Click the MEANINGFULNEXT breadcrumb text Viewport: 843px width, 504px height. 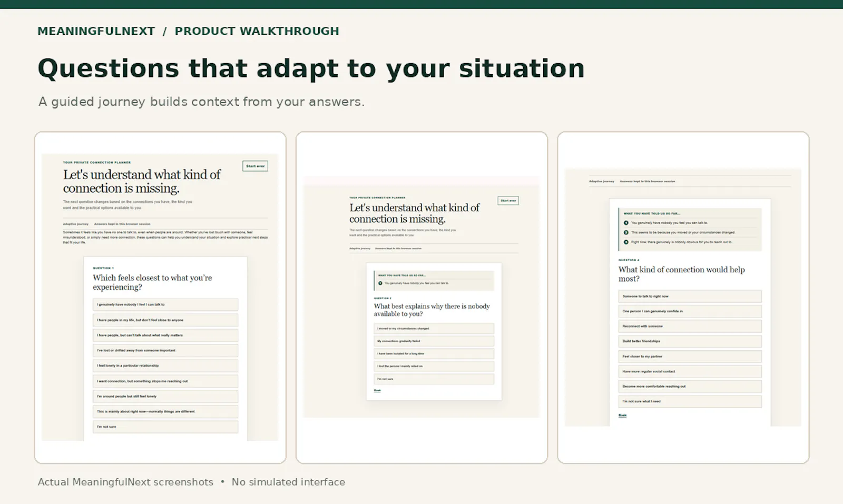96,31
